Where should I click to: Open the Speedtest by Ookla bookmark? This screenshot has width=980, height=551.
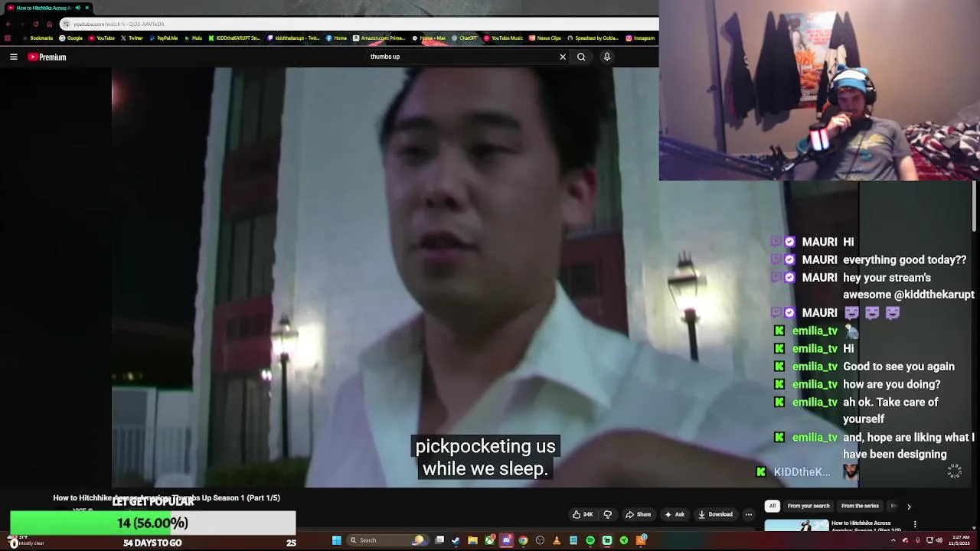(x=593, y=38)
